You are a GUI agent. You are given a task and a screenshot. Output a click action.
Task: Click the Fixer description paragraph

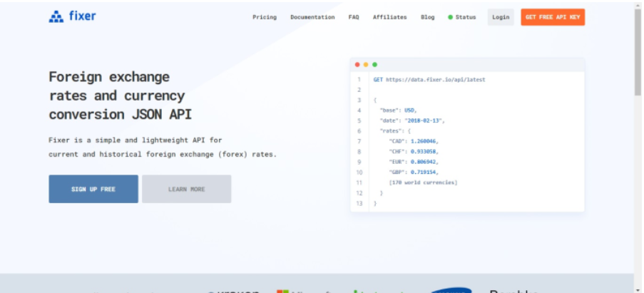pyautogui.click(x=163, y=148)
